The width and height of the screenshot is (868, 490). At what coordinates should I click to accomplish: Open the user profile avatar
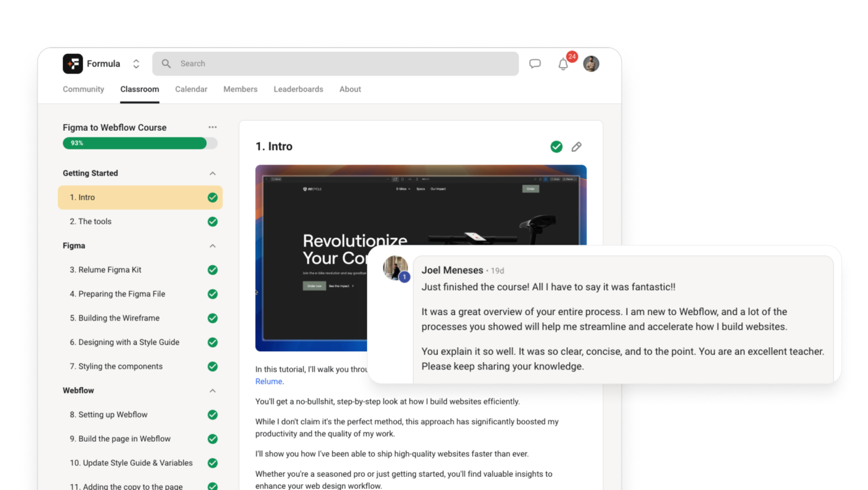[x=591, y=63]
